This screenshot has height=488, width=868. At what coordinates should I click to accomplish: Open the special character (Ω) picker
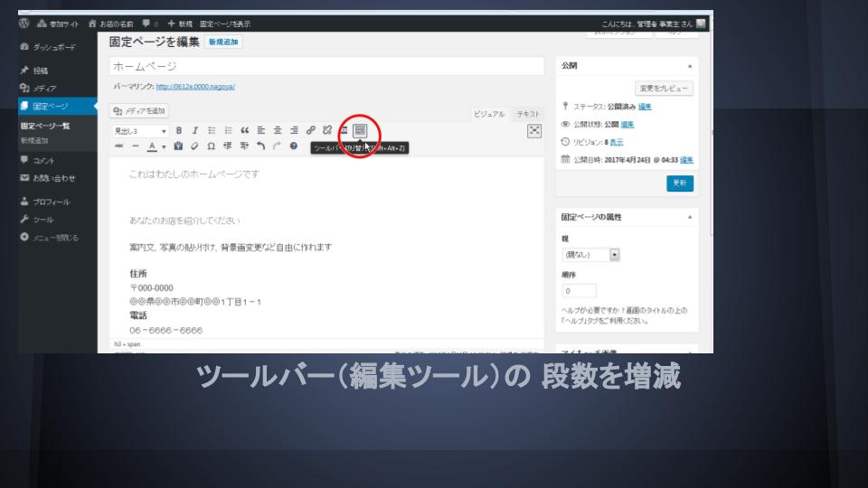pos(212,146)
